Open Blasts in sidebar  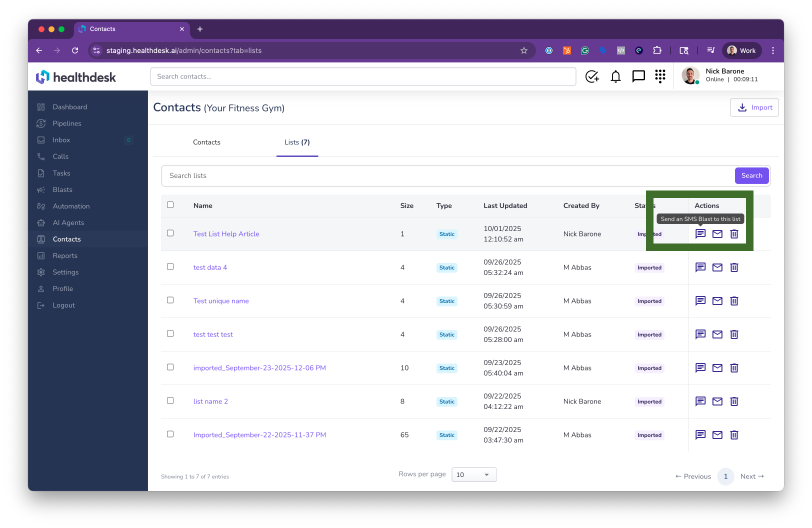pos(62,189)
